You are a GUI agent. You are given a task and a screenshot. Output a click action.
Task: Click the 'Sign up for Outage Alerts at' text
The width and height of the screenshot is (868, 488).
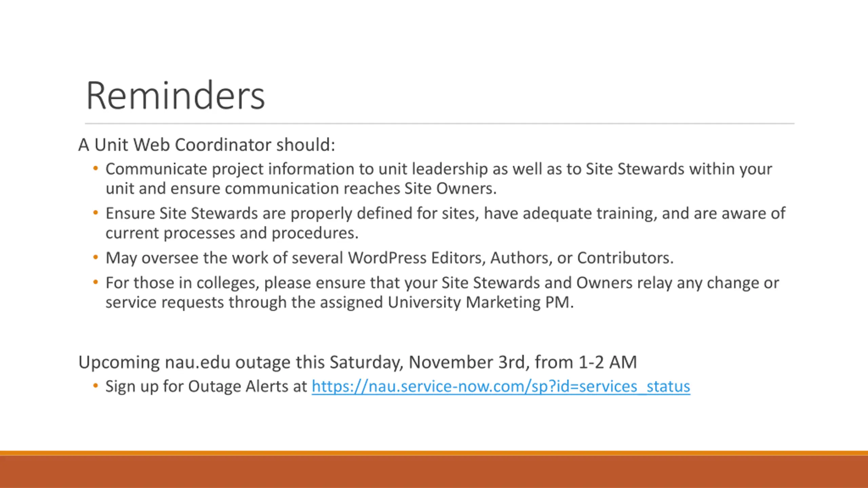pos(206,386)
